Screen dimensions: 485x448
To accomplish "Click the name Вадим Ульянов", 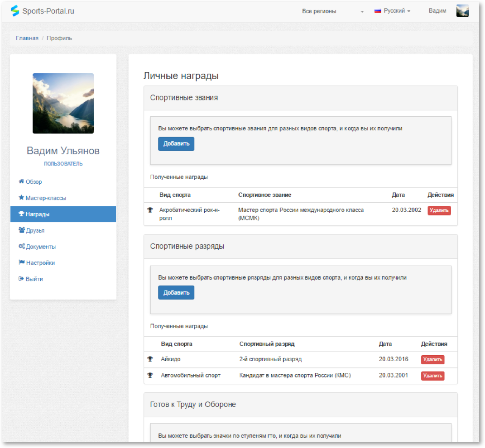I will click(63, 151).
